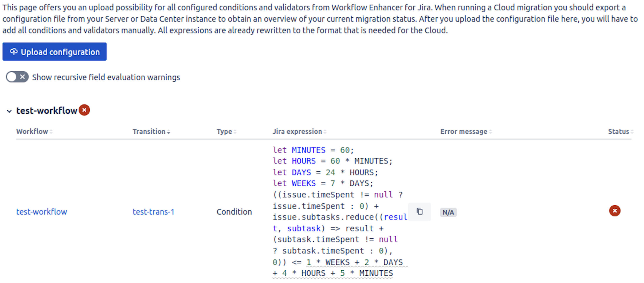
Task: Sort the table by Type column
Action: pos(227,131)
